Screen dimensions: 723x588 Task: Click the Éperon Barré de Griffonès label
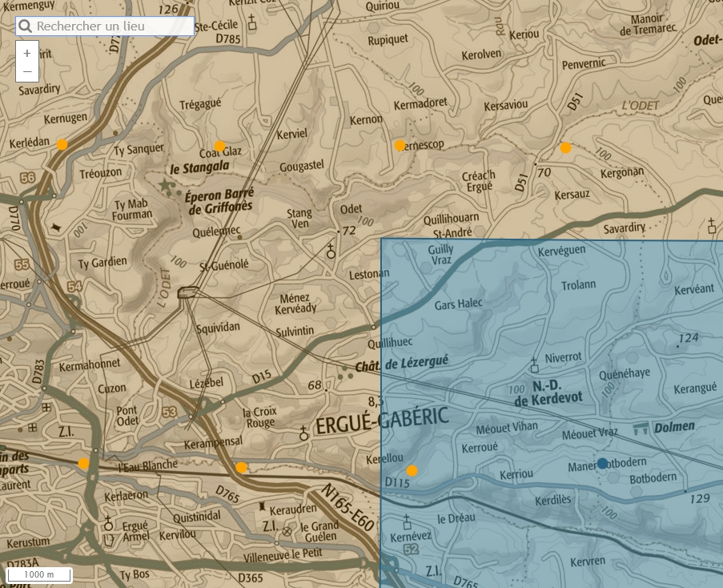pyautogui.click(x=218, y=200)
